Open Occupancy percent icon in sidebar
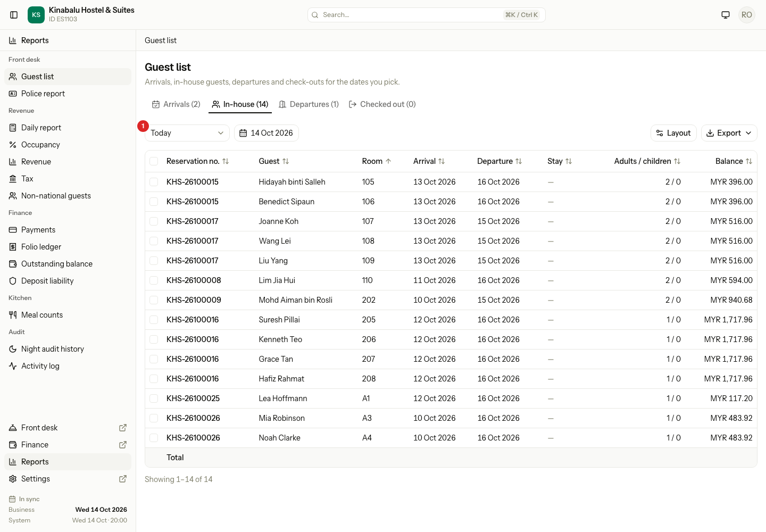Screen dimensions: 766x532 [x=13, y=145]
